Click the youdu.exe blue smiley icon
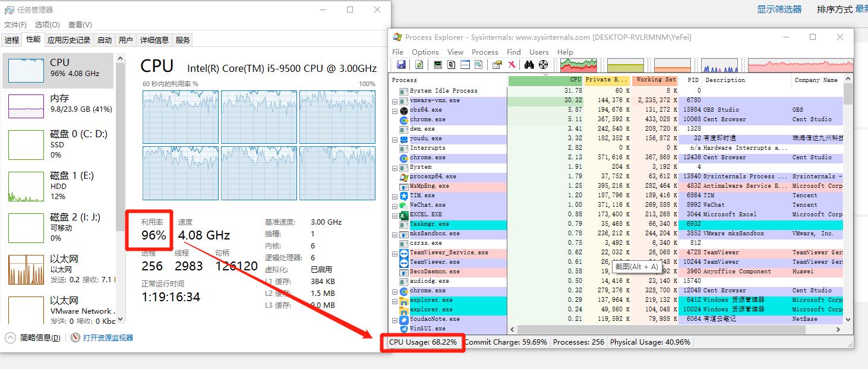868x369 pixels. (404, 138)
